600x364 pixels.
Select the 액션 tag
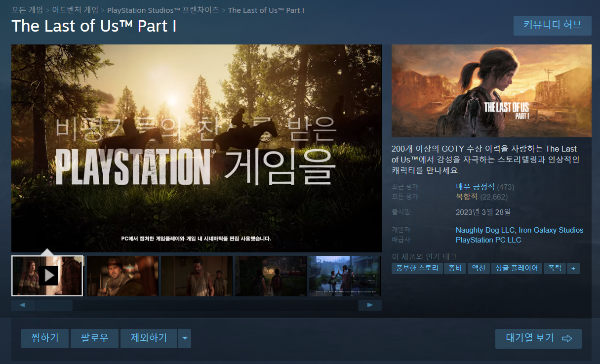click(479, 268)
